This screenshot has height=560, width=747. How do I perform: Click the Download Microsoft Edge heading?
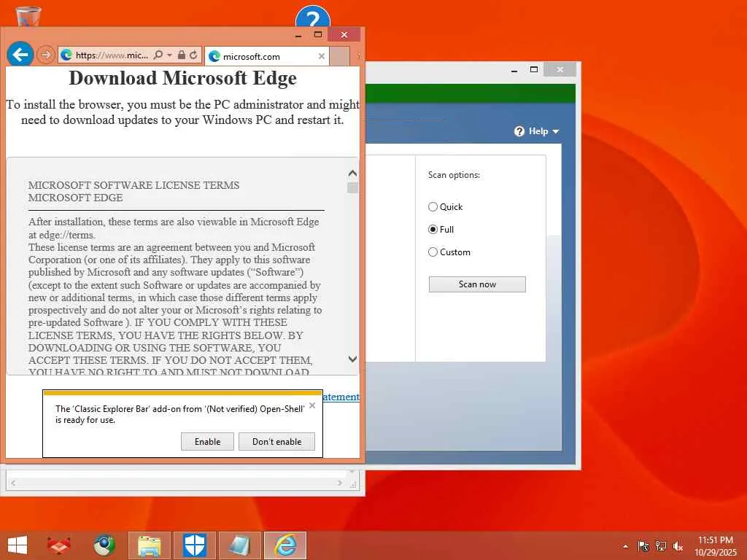click(183, 78)
